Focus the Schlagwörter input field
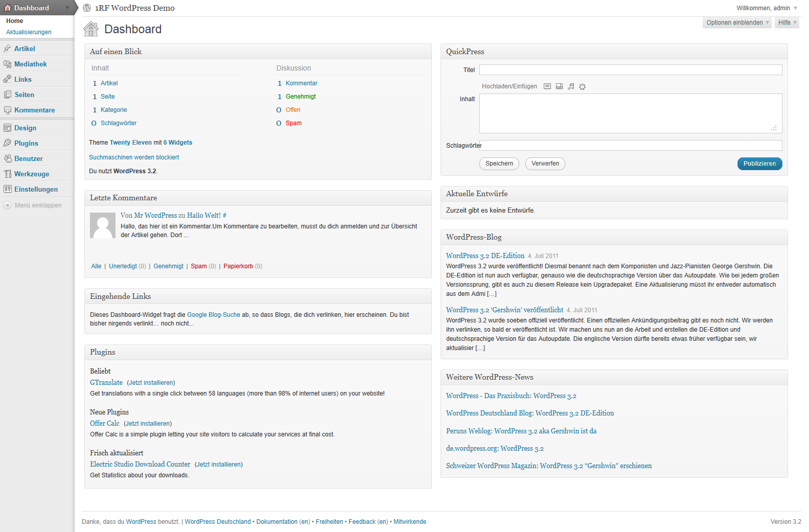 (631, 145)
